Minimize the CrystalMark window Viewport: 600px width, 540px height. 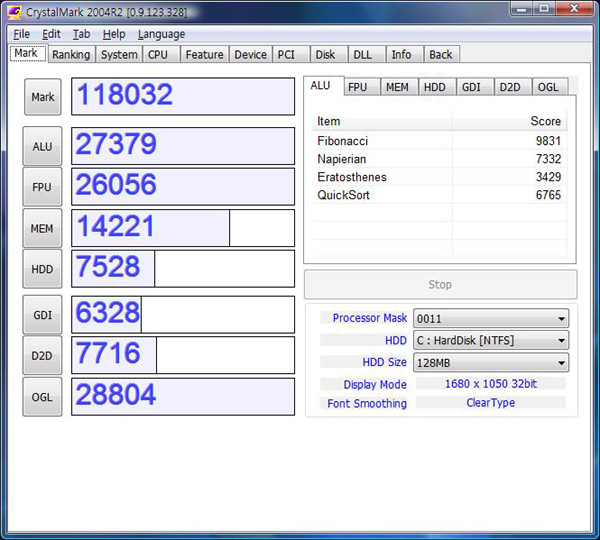(521, 8)
